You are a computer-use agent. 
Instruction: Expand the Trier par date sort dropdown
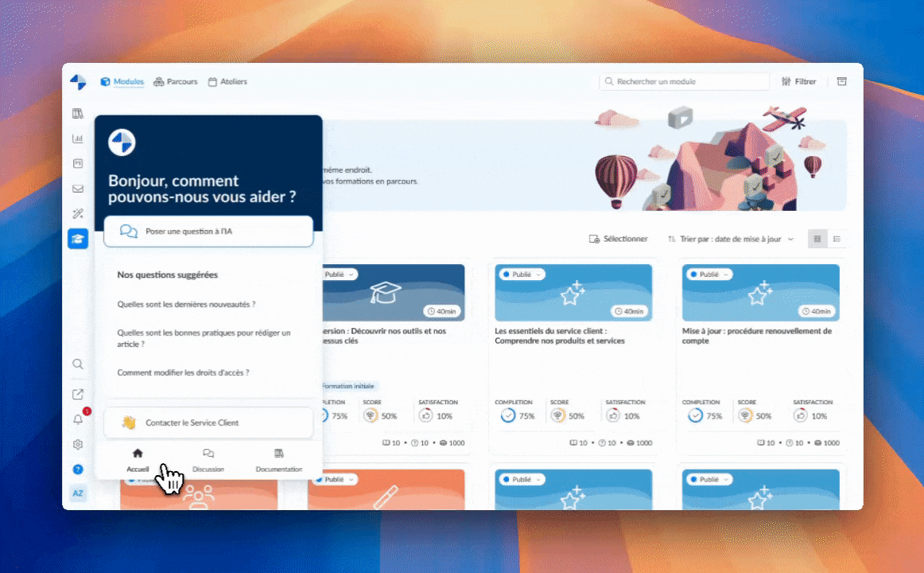click(x=730, y=239)
